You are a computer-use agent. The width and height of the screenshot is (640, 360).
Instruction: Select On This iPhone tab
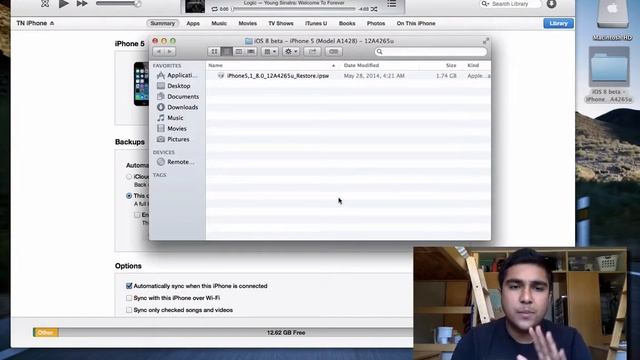416,23
